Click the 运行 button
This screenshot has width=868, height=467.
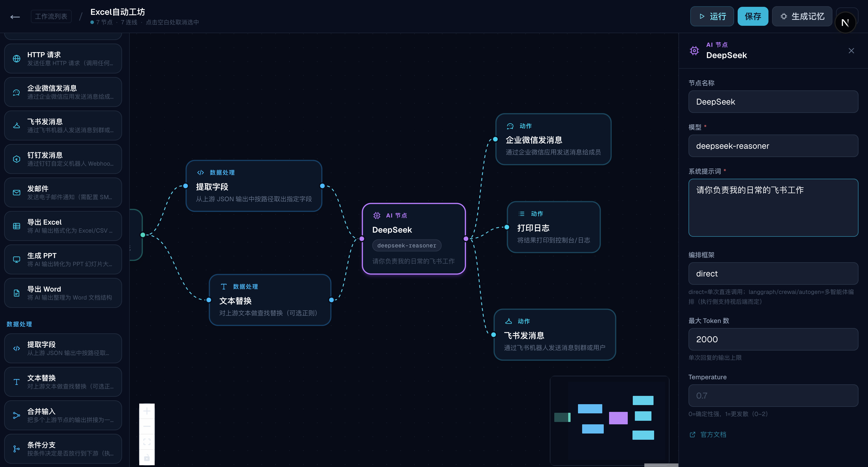(712, 17)
